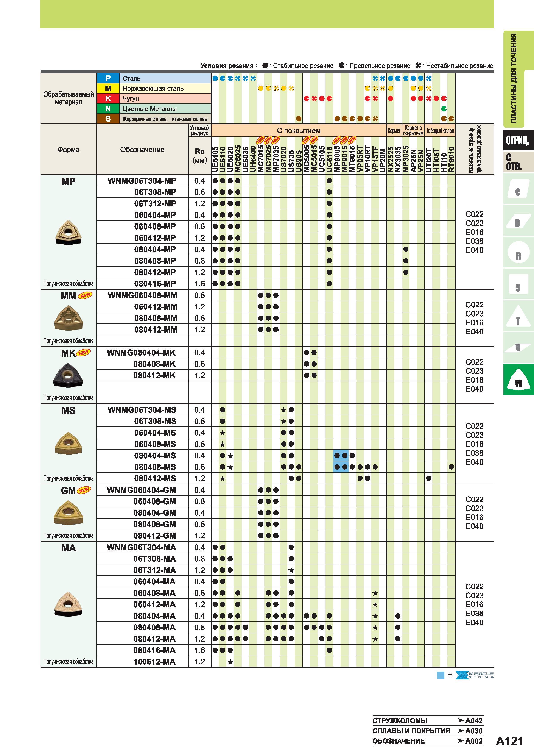Click the Угловой радиус column header
Screen dimensions: 534x756
199,130
